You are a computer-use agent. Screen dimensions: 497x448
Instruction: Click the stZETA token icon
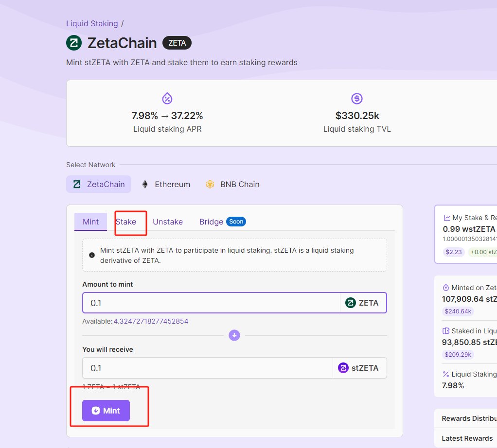tap(343, 368)
